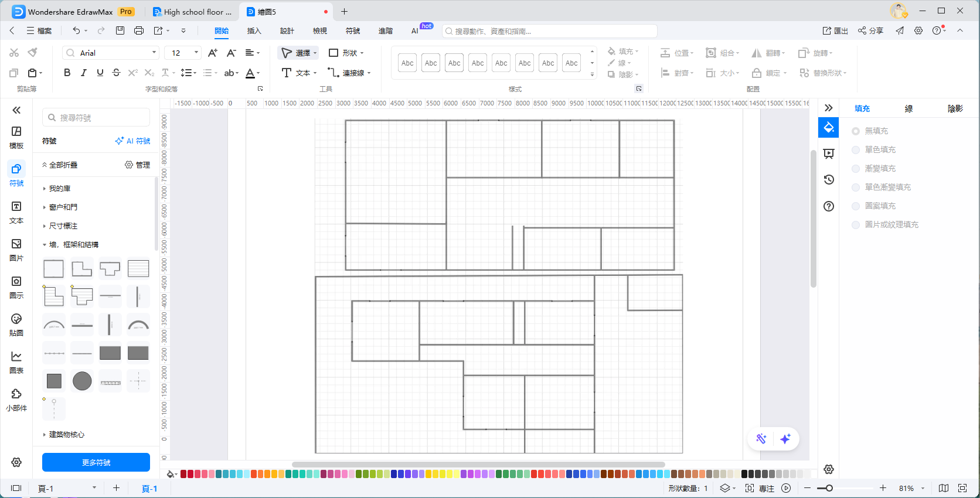The height and width of the screenshot is (498, 980).
Task: Select the 漸變填充 radio option
Action: tap(856, 169)
